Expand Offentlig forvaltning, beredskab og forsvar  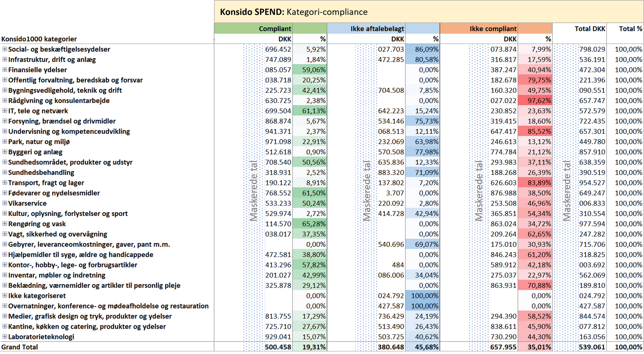(5, 80)
